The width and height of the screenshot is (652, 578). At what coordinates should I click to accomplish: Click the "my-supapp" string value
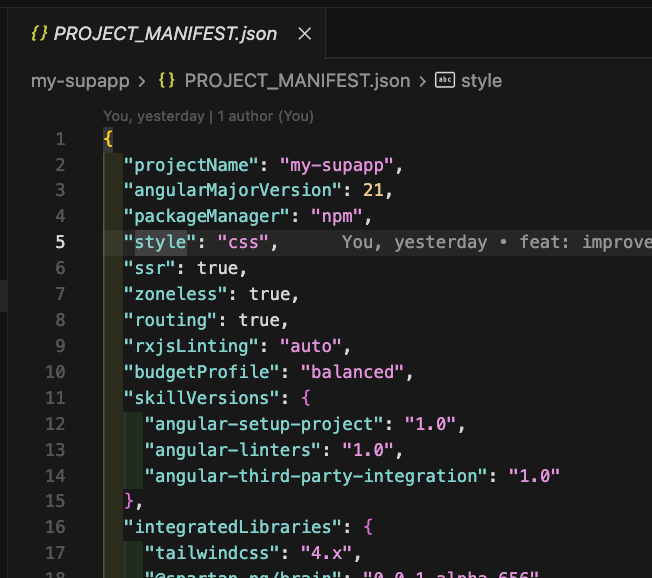pyautogui.click(x=336, y=165)
